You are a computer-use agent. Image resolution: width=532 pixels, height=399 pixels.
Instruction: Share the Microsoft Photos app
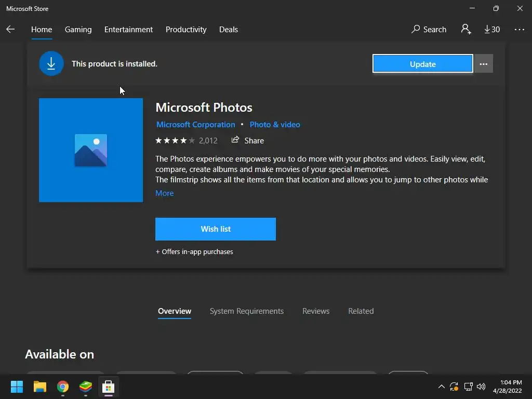coord(248,140)
